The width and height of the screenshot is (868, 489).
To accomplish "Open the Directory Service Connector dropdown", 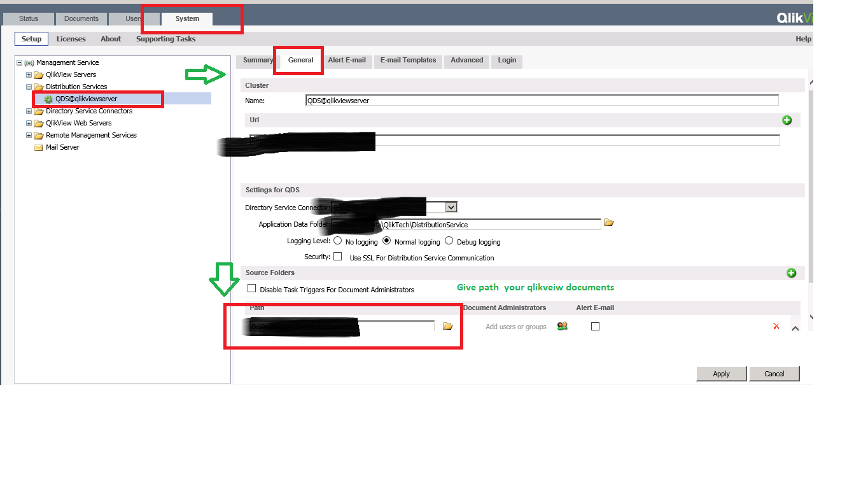I will pos(451,207).
